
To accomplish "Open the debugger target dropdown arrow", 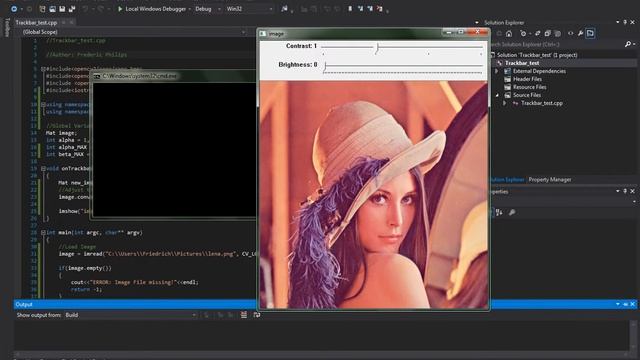I will pos(189,9).
